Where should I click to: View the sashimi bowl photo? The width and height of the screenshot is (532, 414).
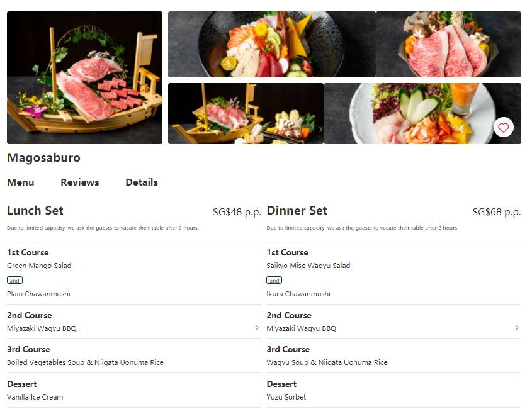(x=272, y=45)
